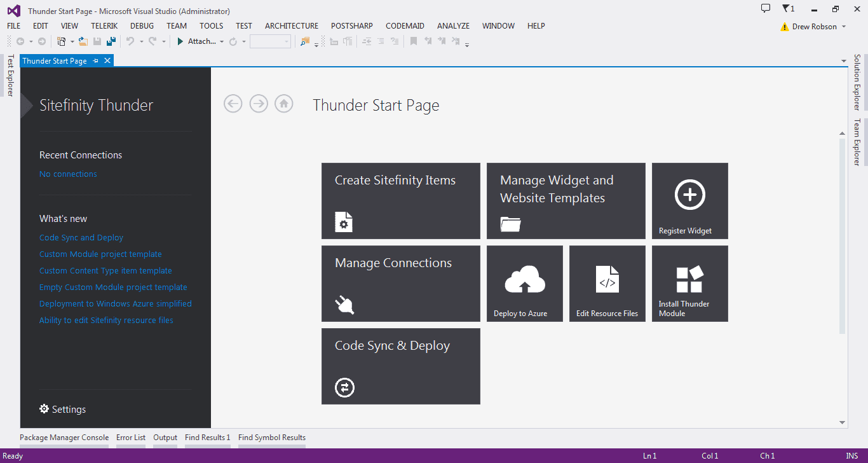This screenshot has width=868, height=463.
Task: Click the Open File toolbar icon
Action: pyautogui.click(x=83, y=41)
